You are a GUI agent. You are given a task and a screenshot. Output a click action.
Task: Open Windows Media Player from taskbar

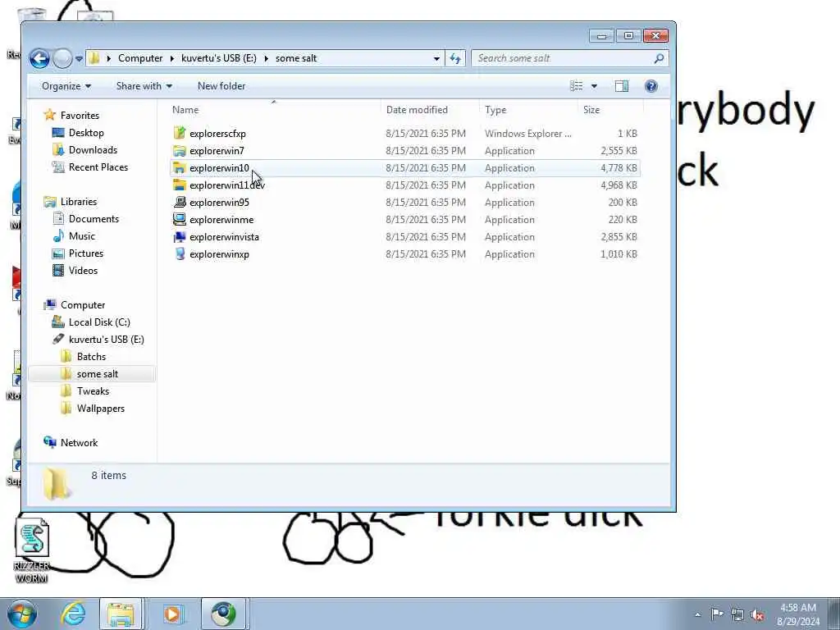click(x=172, y=614)
